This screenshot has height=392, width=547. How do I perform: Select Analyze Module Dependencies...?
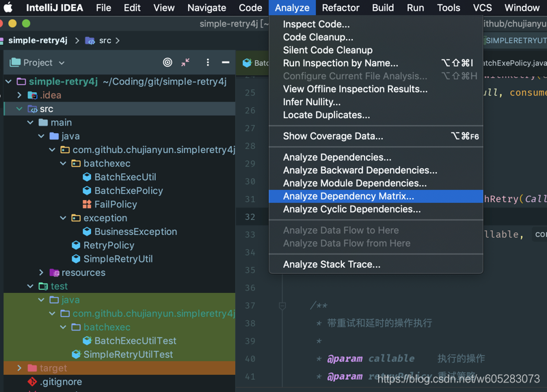[x=375, y=183]
